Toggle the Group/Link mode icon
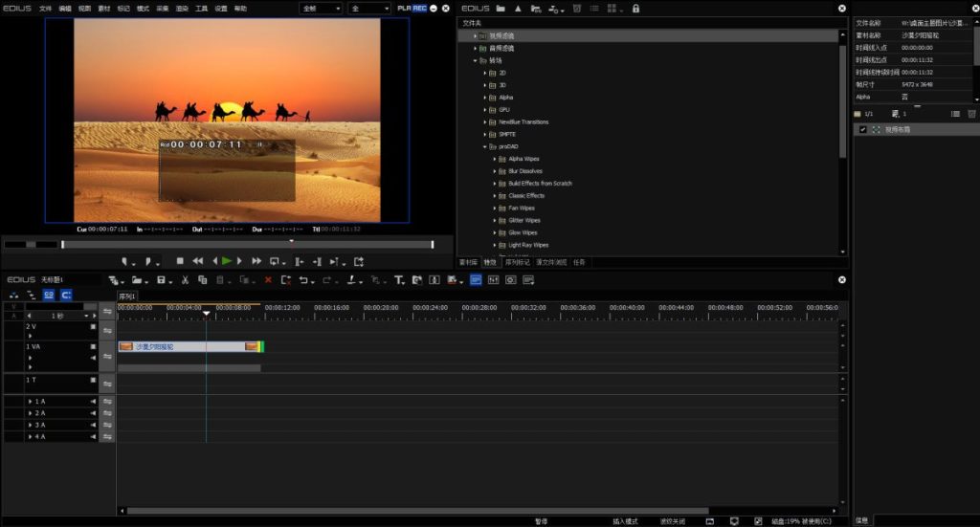The height and width of the screenshot is (527, 980). click(32, 295)
